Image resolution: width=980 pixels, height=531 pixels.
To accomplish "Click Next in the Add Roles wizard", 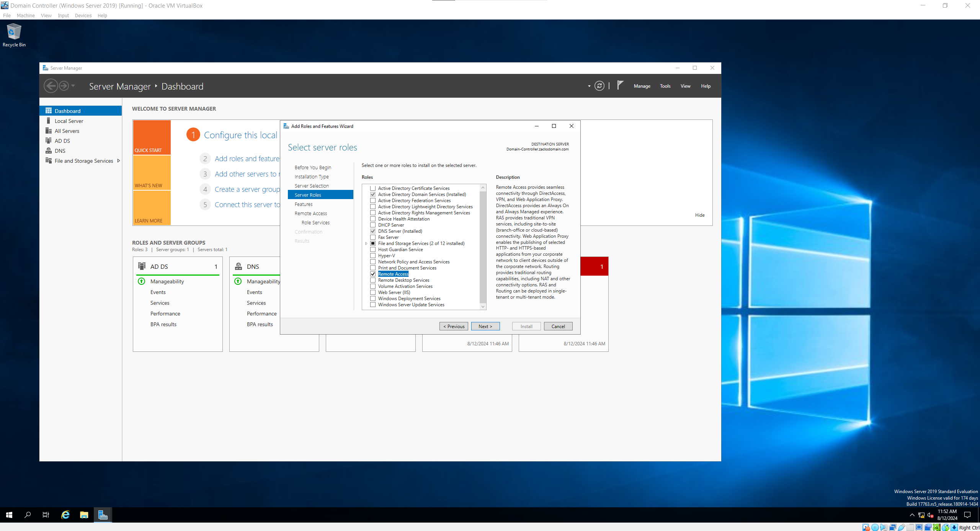I will pos(485,326).
